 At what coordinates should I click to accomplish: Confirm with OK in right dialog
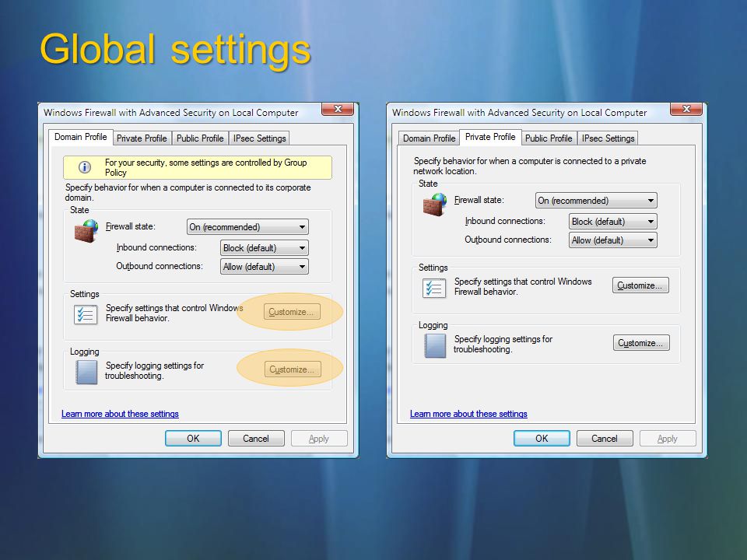[x=542, y=439]
